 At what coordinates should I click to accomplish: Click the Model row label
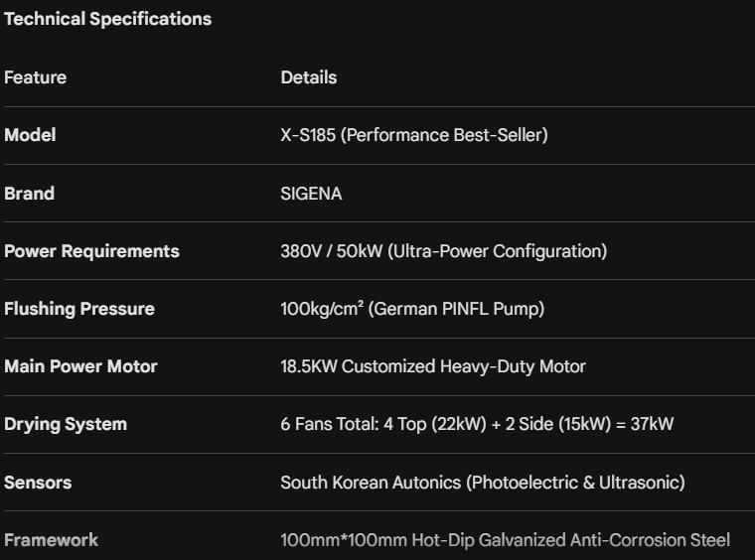point(30,135)
